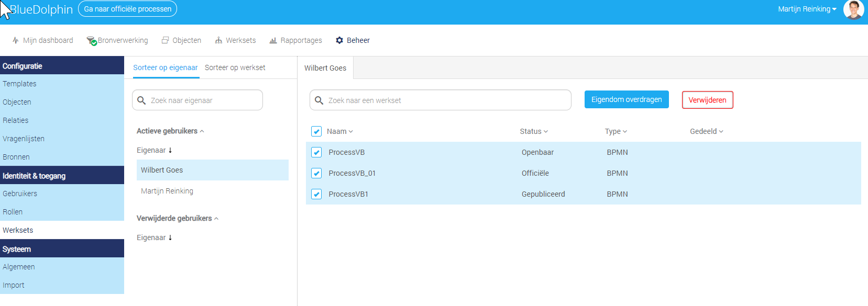Image resolution: width=868 pixels, height=306 pixels.
Task: Collapse the Actieve gebruikers section
Action: coord(170,131)
